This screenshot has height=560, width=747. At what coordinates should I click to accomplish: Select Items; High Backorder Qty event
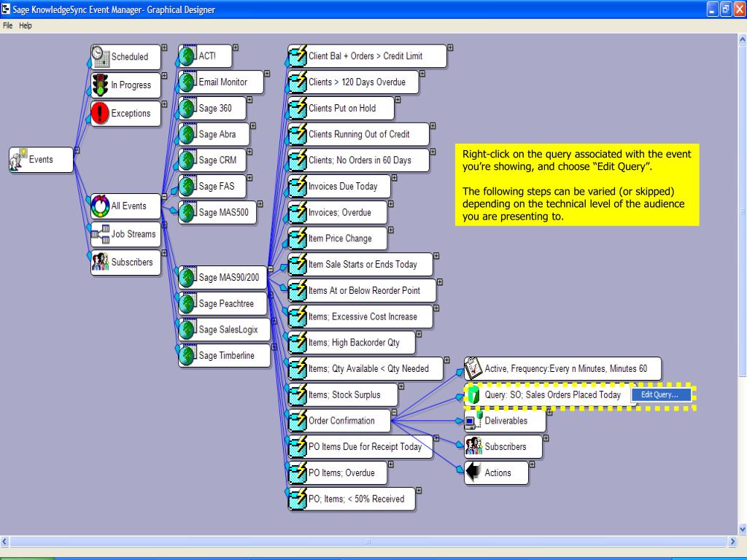[x=352, y=343]
